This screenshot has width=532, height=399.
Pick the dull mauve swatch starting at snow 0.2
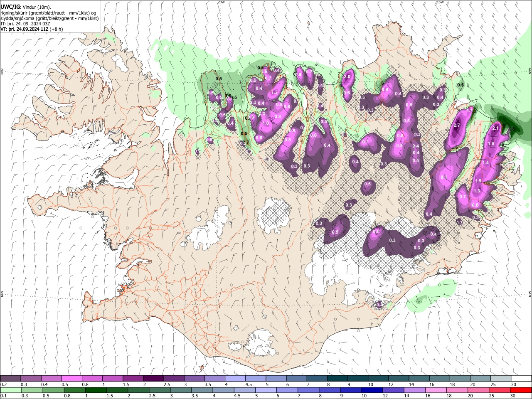[10, 378]
